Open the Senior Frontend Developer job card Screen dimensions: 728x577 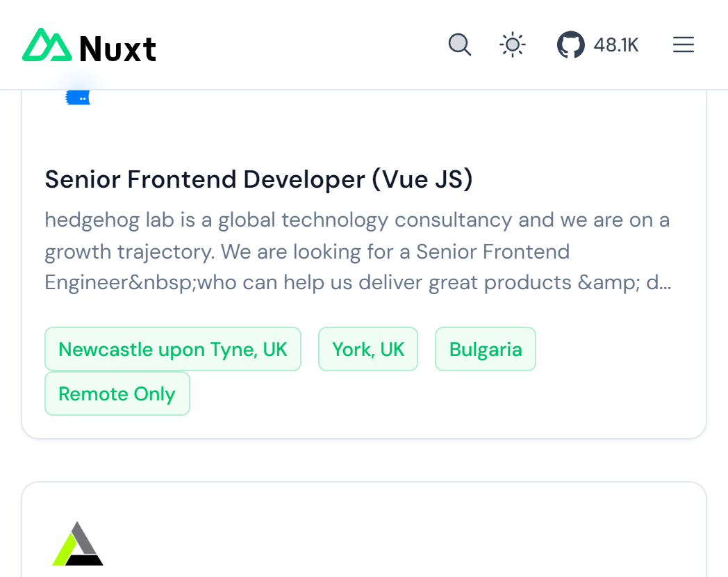[x=259, y=179]
